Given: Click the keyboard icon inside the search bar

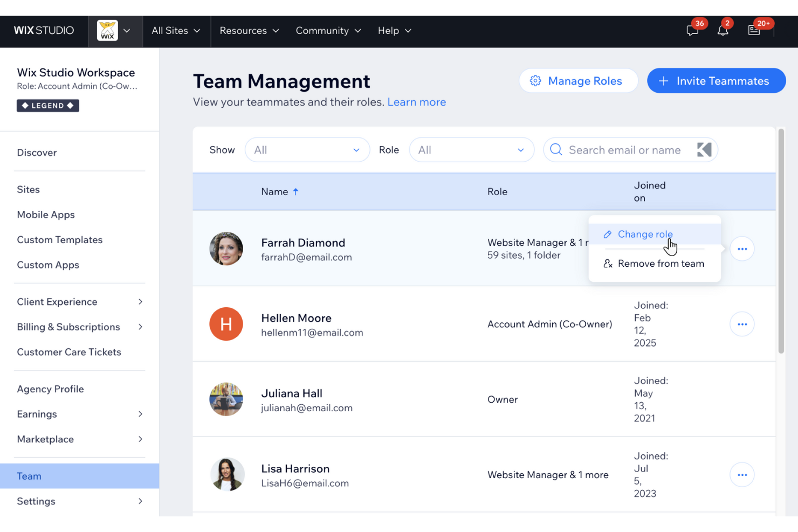Looking at the screenshot, I should click(x=704, y=150).
